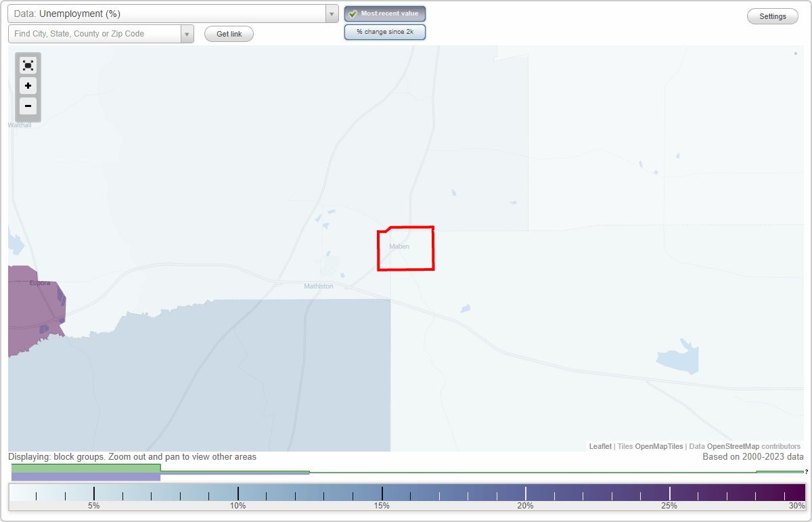Enable the '% change since 2k' view
The height and width of the screenshot is (522, 812).
tap(384, 32)
